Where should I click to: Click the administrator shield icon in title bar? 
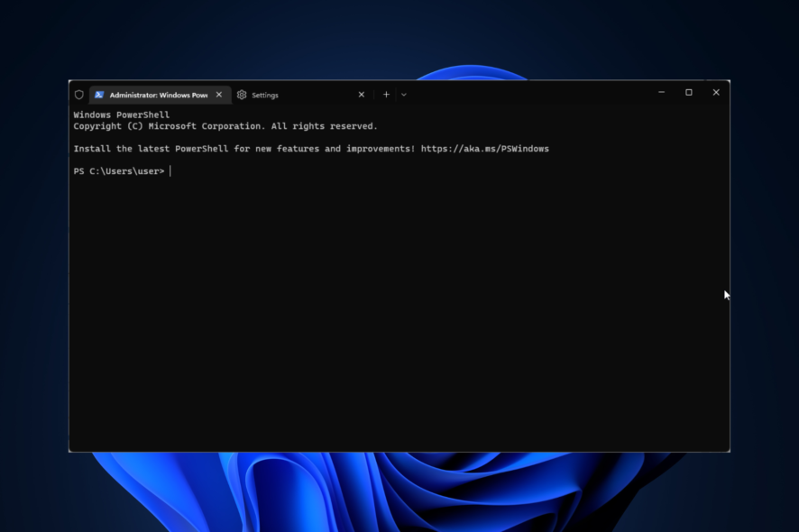pyautogui.click(x=79, y=95)
